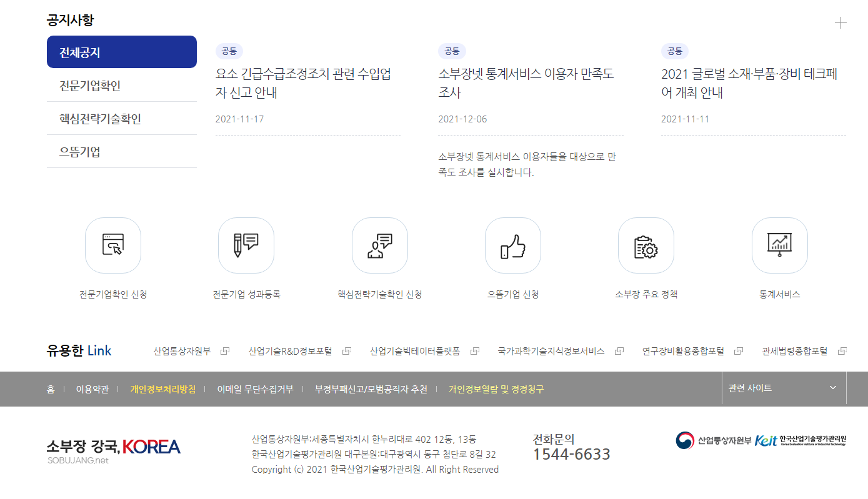
Task: Open the 통계서비스 chart icon
Action: [780, 245]
